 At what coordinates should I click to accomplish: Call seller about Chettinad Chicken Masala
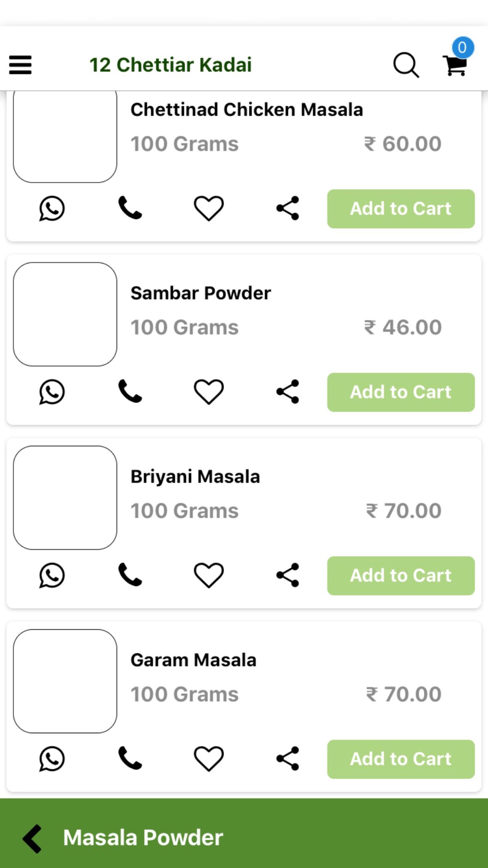[x=130, y=208]
